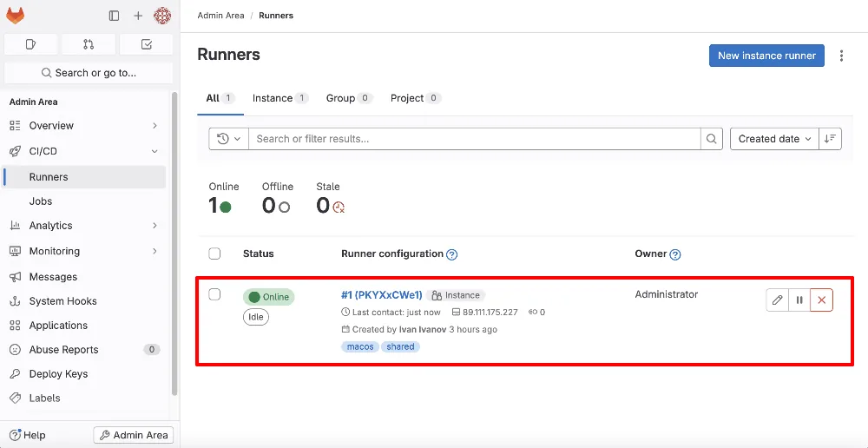The height and width of the screenshot is (448, 868).
Task: Open the GitLab logo home link
Action: click(x=16, y=16)
